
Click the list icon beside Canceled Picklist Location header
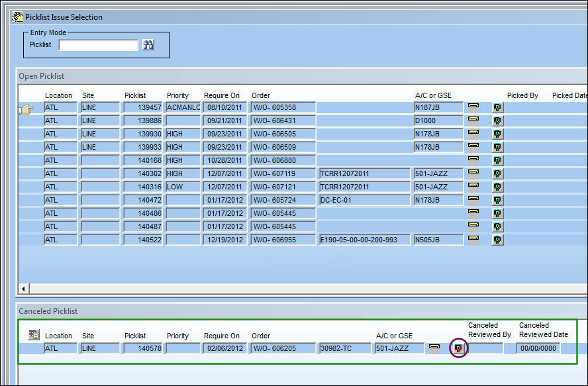click(x=34, y=334)
